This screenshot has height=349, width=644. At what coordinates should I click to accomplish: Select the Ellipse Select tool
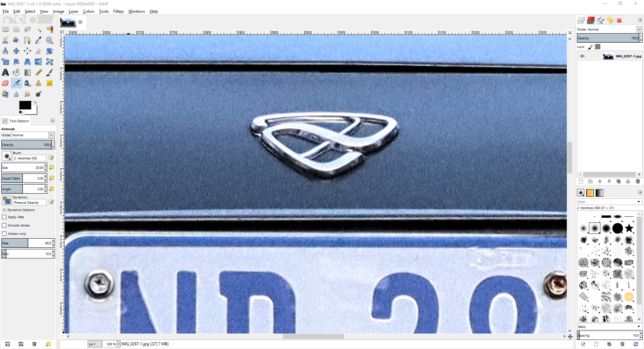point(16,30)
